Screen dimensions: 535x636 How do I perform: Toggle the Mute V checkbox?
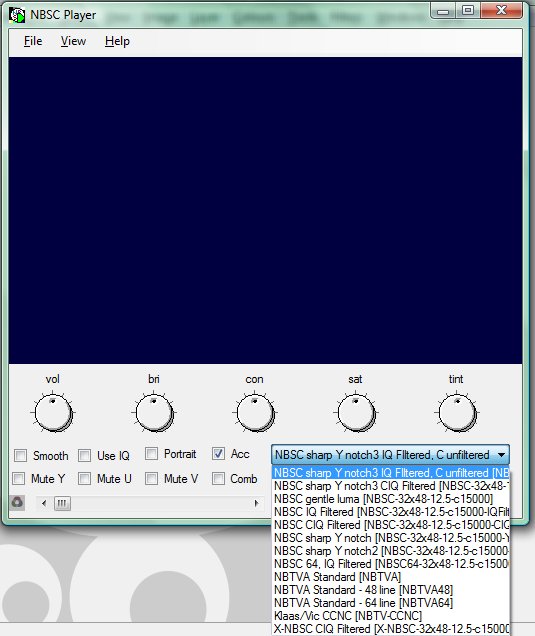click(152, 479)
